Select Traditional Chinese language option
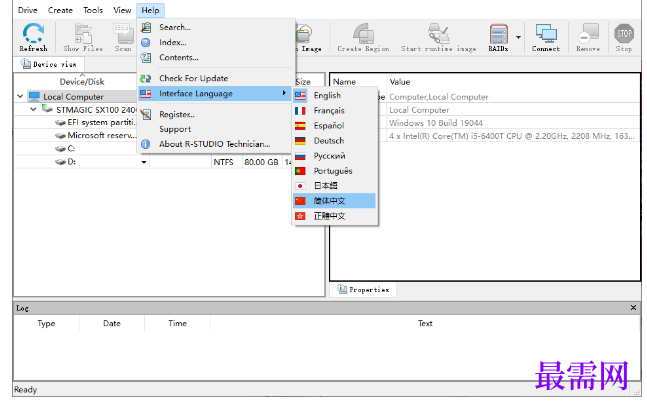This screenshot has height=407, width=647. (335, 216)
